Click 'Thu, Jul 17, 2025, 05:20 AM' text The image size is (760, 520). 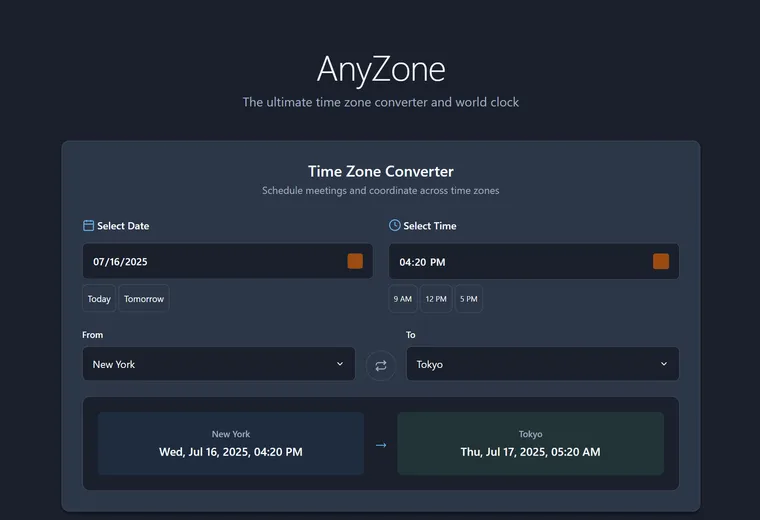coord(530,452)
